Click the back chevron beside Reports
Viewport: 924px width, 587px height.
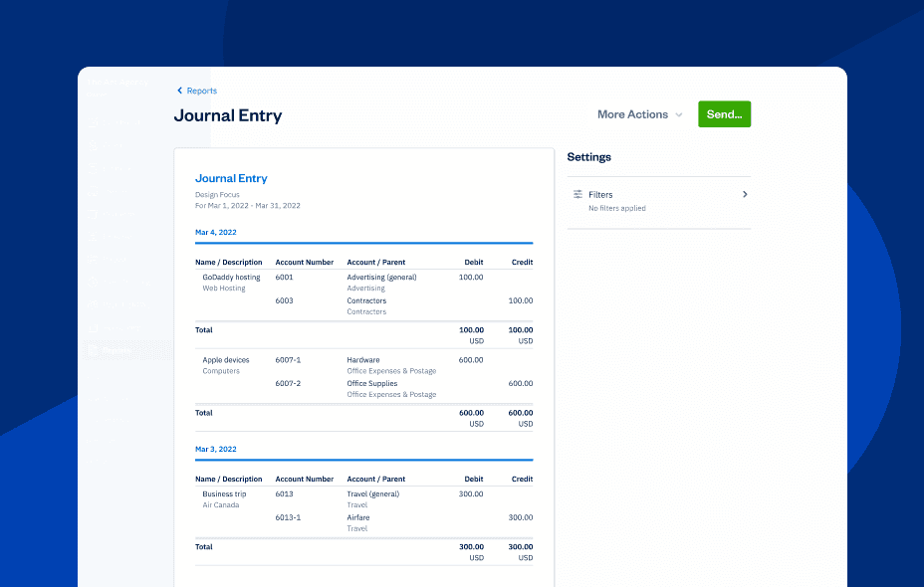pos(179,91)
